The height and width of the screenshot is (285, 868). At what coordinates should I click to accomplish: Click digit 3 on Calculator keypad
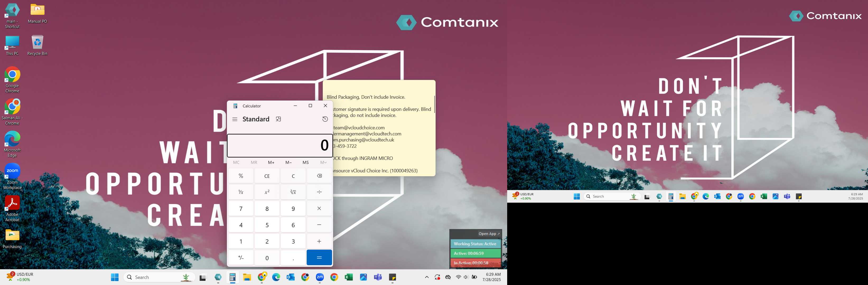point(293,241)
